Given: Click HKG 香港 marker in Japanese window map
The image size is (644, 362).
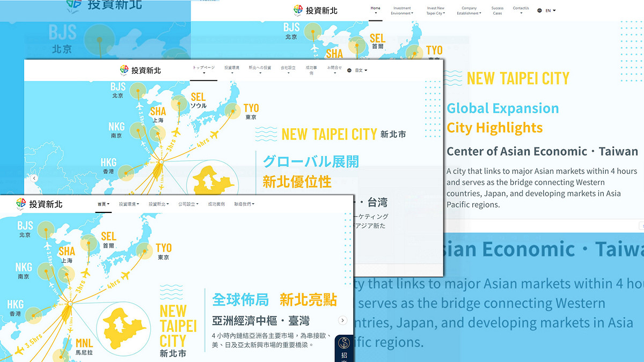Looking at the screenshot, I should (x=126, y=173).
